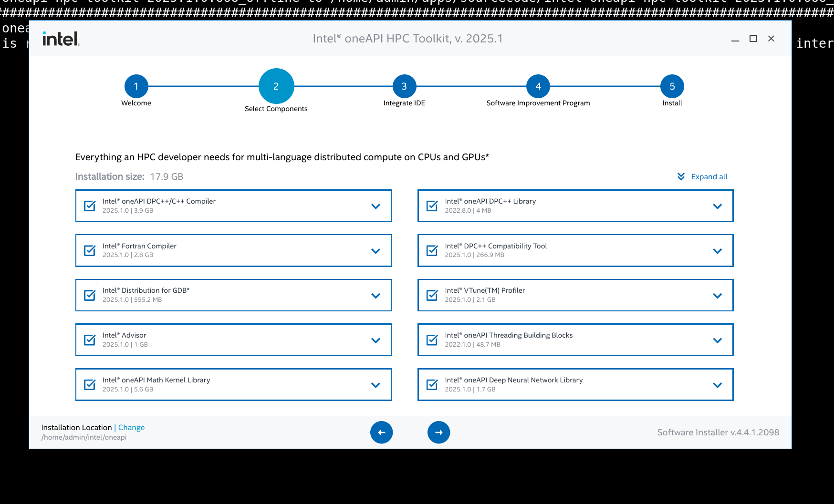Click the installation path /home/admin/intel/oneapi

point(84,437)
